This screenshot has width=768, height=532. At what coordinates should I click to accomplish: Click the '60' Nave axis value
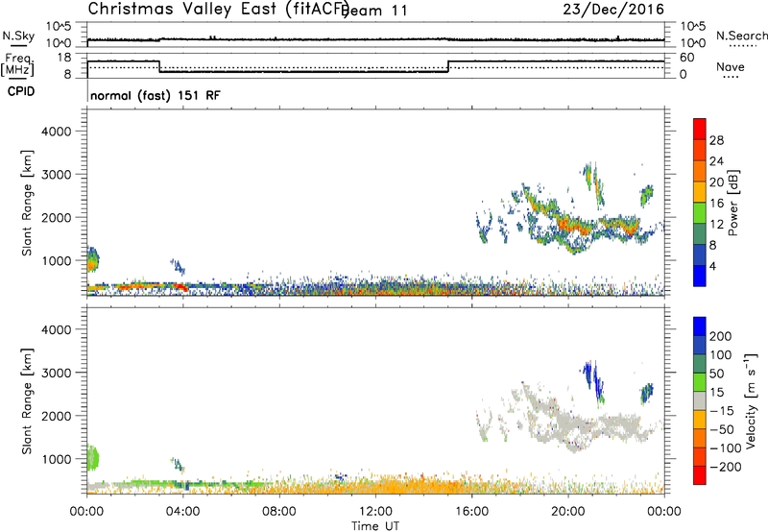pos(687,58)
